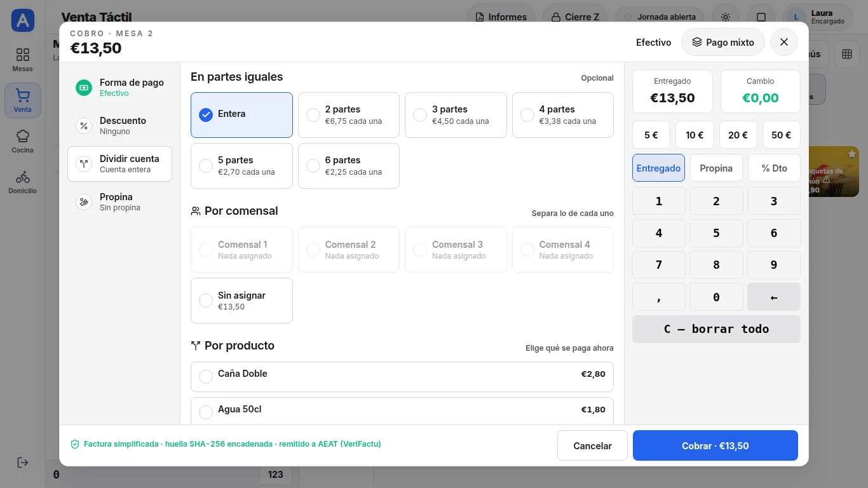Click the Propina icon in payment steps
The width and height of the screenshot is (868, 488).
tap(84, 202)
